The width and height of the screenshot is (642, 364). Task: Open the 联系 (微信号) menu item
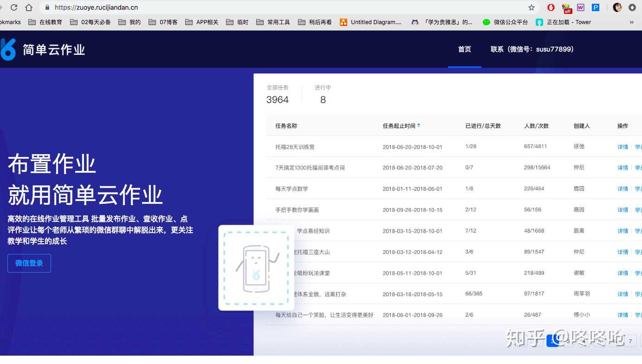[532, 49]
